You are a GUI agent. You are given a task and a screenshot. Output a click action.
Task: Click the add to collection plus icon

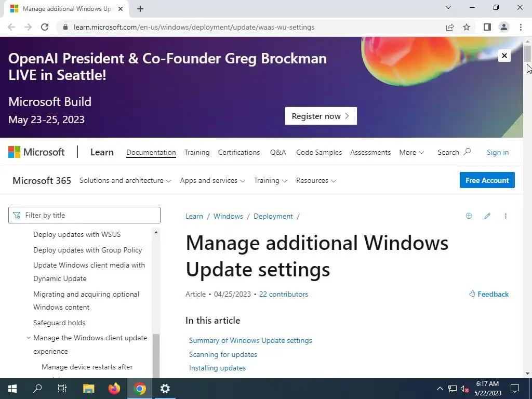469,216
